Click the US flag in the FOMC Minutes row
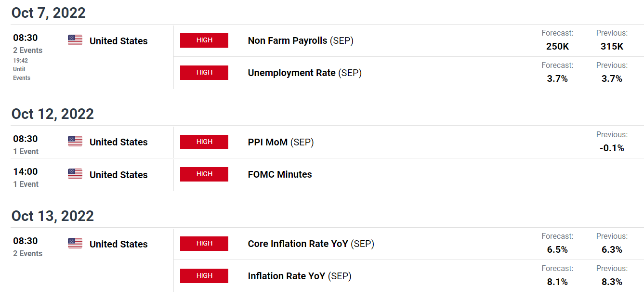 pos(75,174)
